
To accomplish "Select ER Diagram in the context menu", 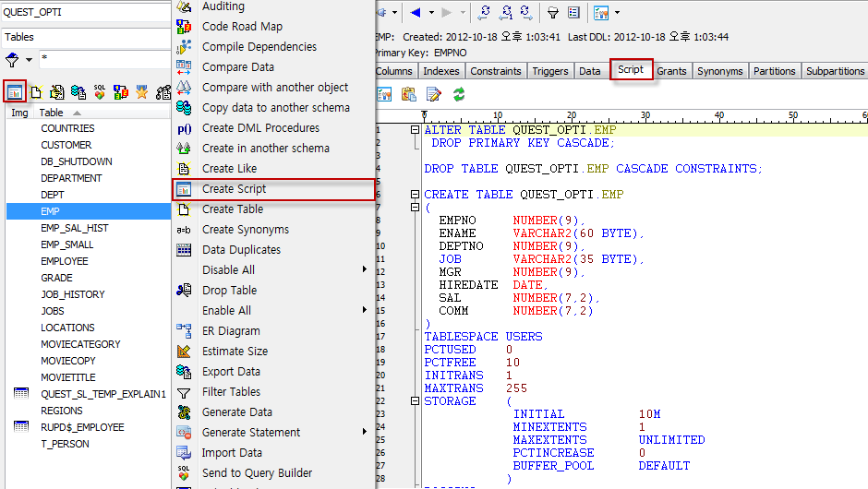I will click(x=231, y=331).
